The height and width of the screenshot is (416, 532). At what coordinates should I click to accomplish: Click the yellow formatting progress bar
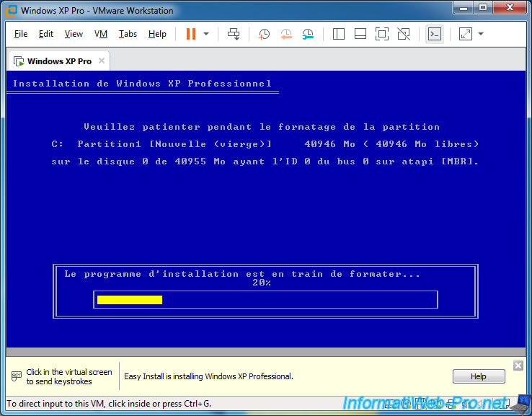point(130,300)
